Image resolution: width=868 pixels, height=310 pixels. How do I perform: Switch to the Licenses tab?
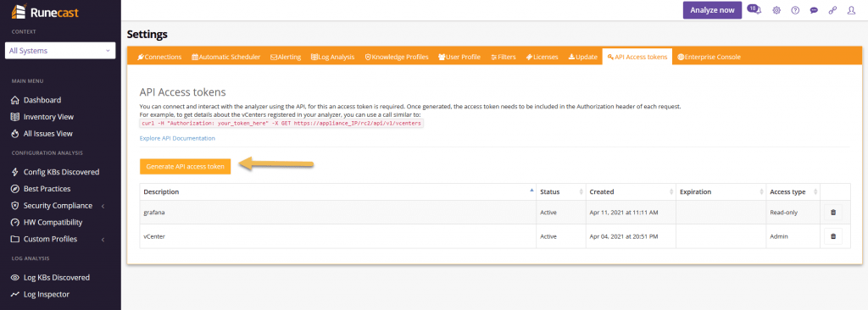(x=542, y=57)
